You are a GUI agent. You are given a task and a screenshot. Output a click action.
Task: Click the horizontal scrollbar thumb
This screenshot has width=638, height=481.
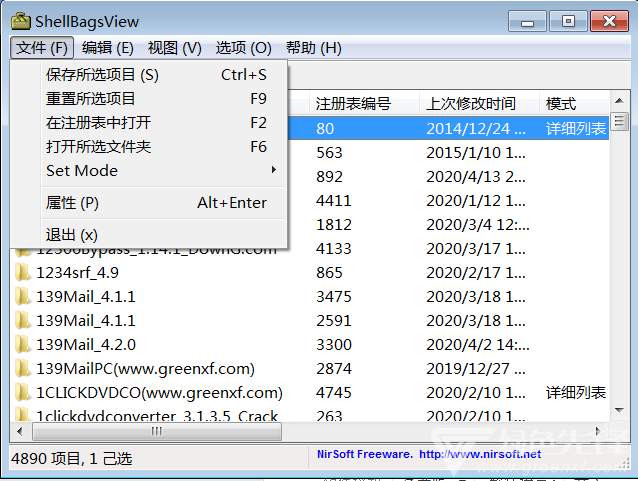point(157,431)
